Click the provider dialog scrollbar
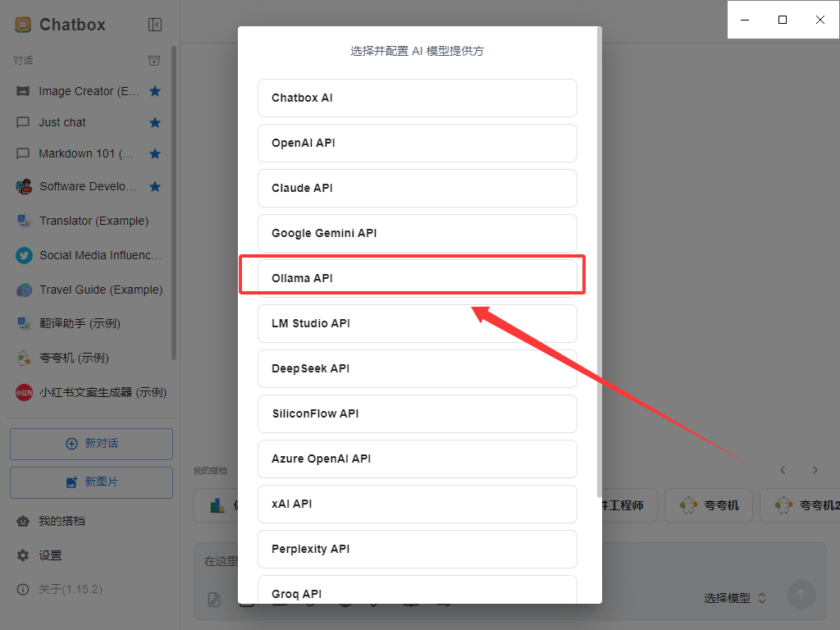Viewport: 840px width, 630px height. click(599, 262)
